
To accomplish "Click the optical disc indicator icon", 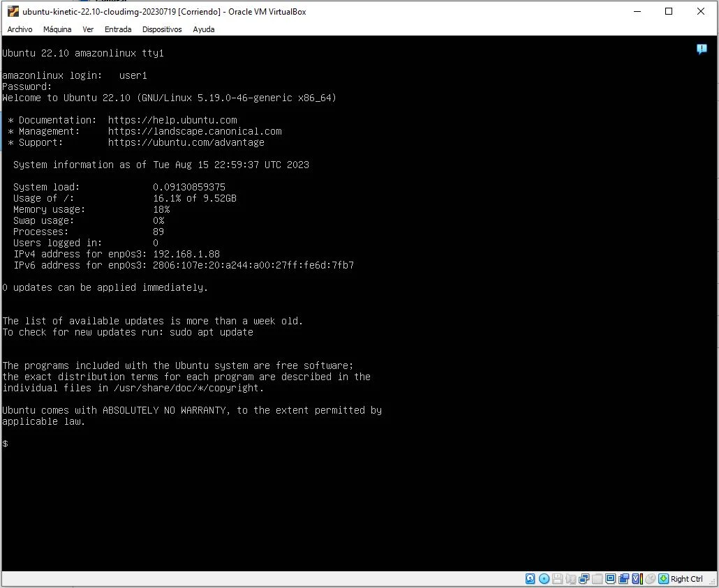I will point(544,579).
